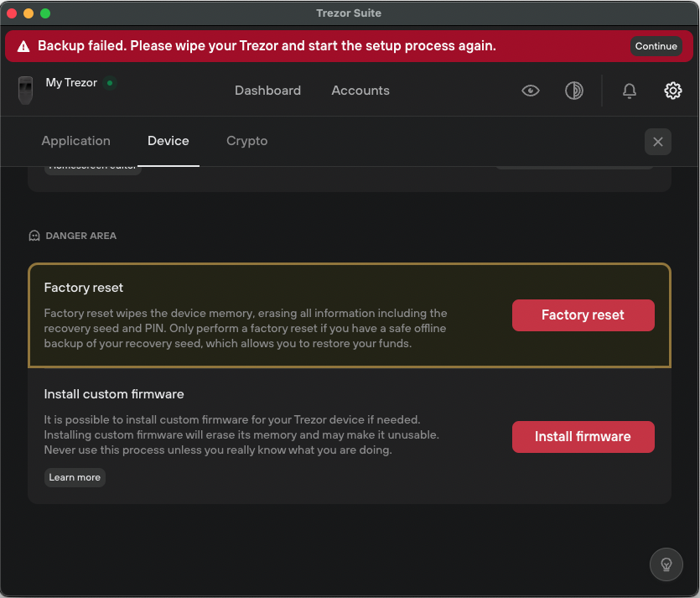
Task: Click the ghost icon beside Danger Area
Action: (x=34, y=236)
